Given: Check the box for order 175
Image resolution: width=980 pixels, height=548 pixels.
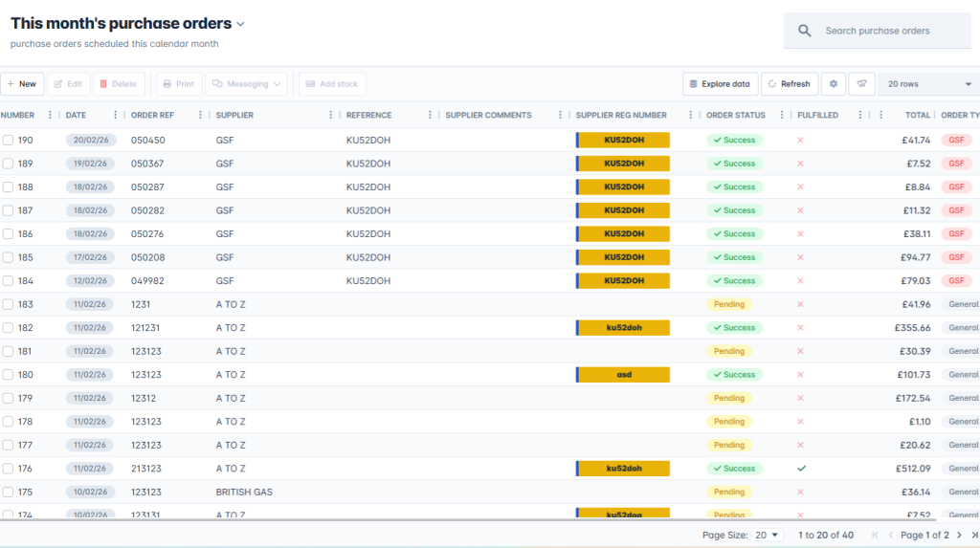Looking at the screenshot, I should [x=8, y=492].
